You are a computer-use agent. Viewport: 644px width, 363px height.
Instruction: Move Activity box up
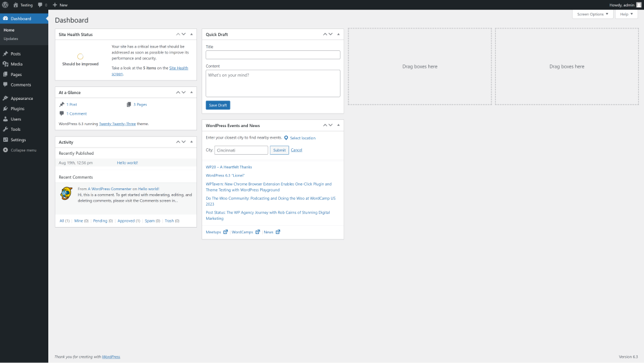[178, 142]
